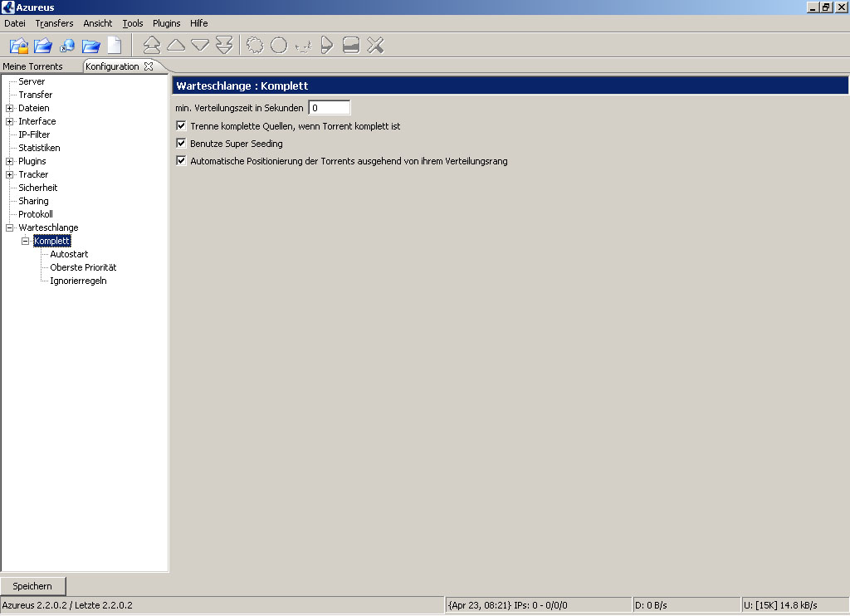Click the open torrent with lock icon

click(19, 46)
